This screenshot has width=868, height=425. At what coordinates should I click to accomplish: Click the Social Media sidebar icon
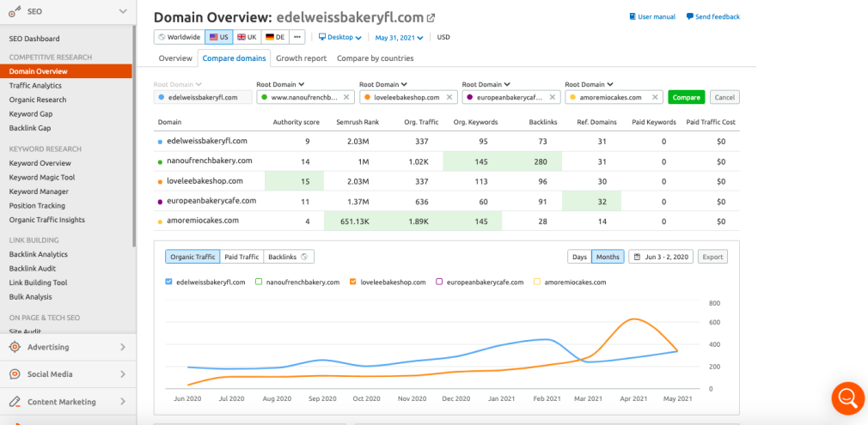click(15, 374)
